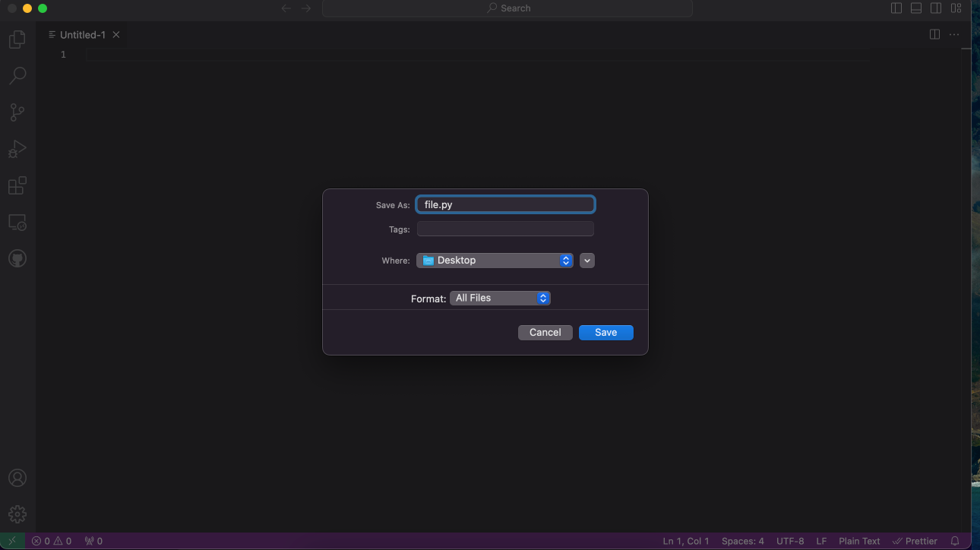Select the Untitled-1 editor tab
980x550 pixels.
[82, 35]
